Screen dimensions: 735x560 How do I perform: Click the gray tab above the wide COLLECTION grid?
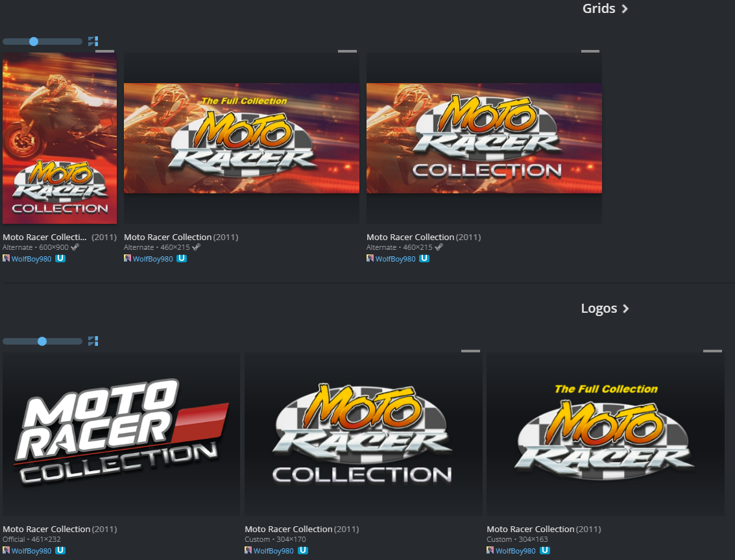click(x=590, y=51)
